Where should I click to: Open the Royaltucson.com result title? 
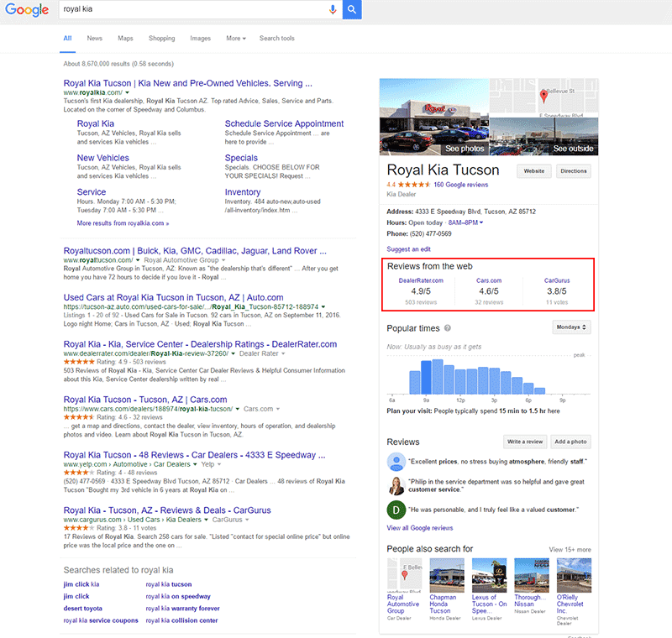pos(195,251)
